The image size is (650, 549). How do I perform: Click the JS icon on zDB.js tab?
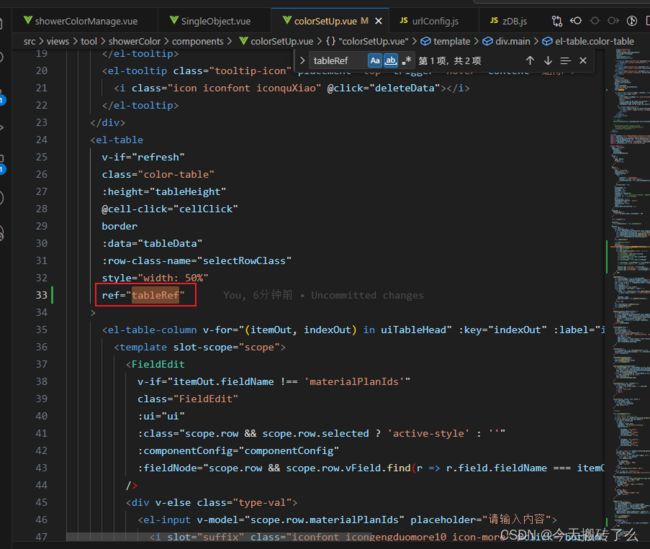[x=494, y=20]
